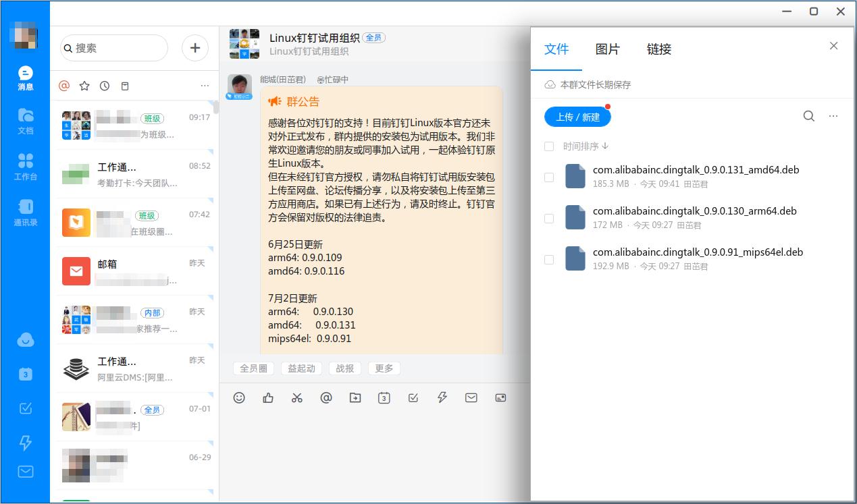Focus the 搜索 search field
Image resolution: width=857 pixels, height=504 pixels.
point(114,48)
